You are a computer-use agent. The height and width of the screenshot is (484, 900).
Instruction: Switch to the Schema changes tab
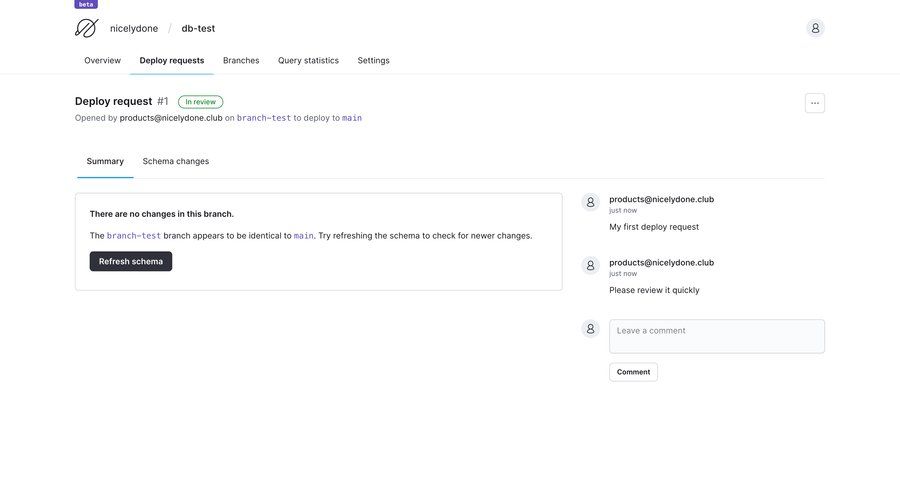(x=176, y=161)
